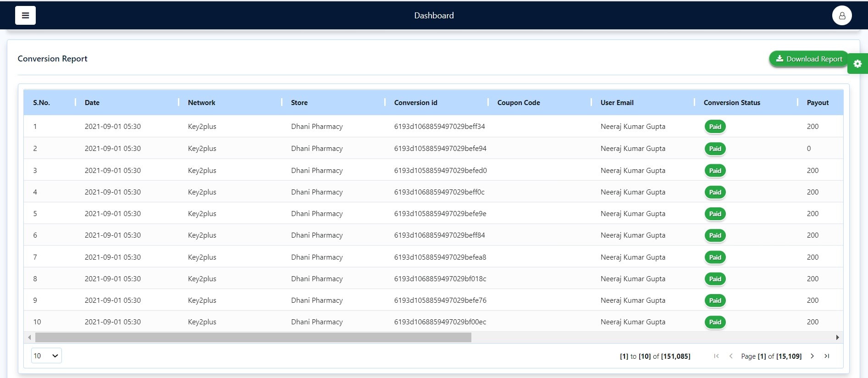Sort by the Store column header
The image size is (868, 378).
tap(299, 103)
